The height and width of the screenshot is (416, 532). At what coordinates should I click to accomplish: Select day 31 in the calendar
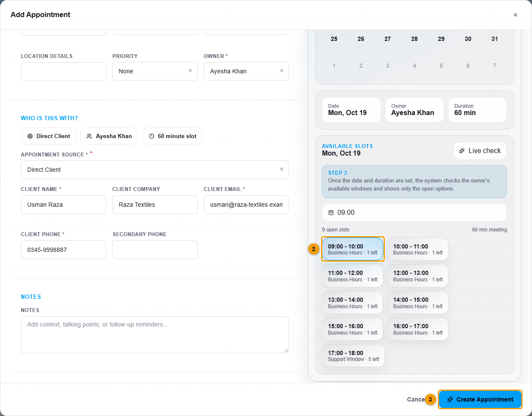click(494, 39)
